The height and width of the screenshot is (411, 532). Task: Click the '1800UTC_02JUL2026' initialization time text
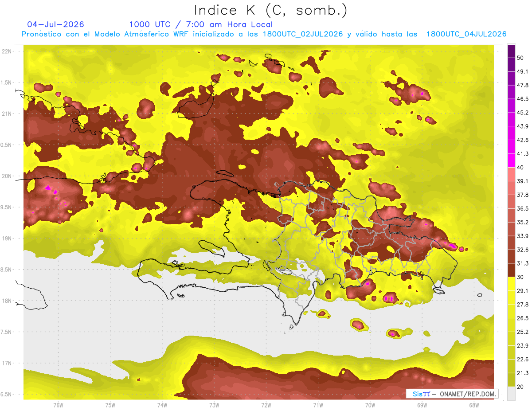pyautogui.click(x=303, y=34)
